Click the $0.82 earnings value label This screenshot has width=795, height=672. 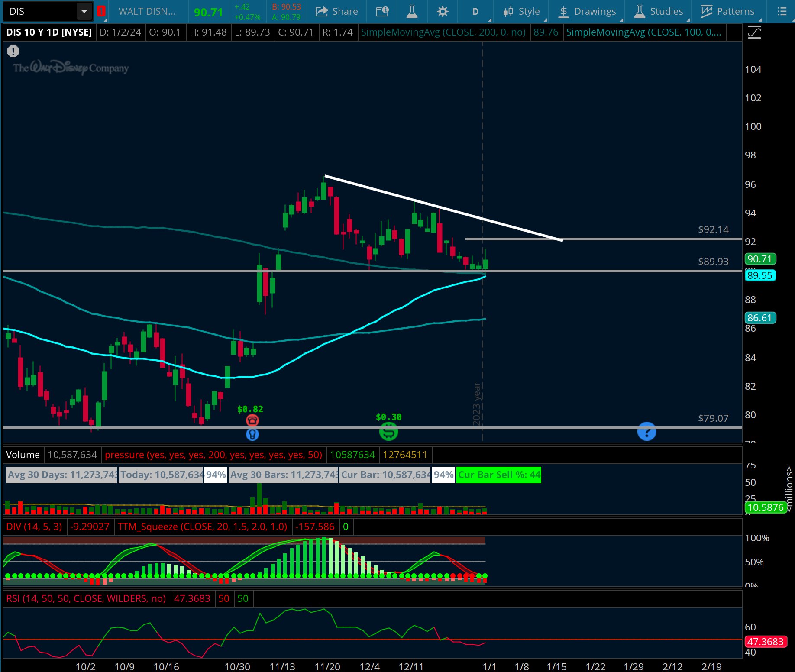coord(250,409)
